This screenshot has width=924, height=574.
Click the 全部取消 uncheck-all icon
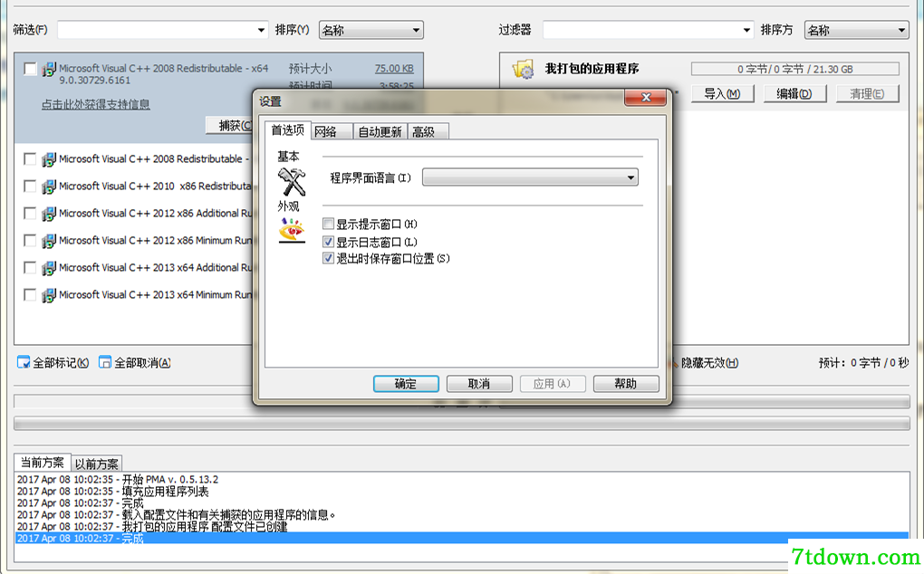click(105, 363)
